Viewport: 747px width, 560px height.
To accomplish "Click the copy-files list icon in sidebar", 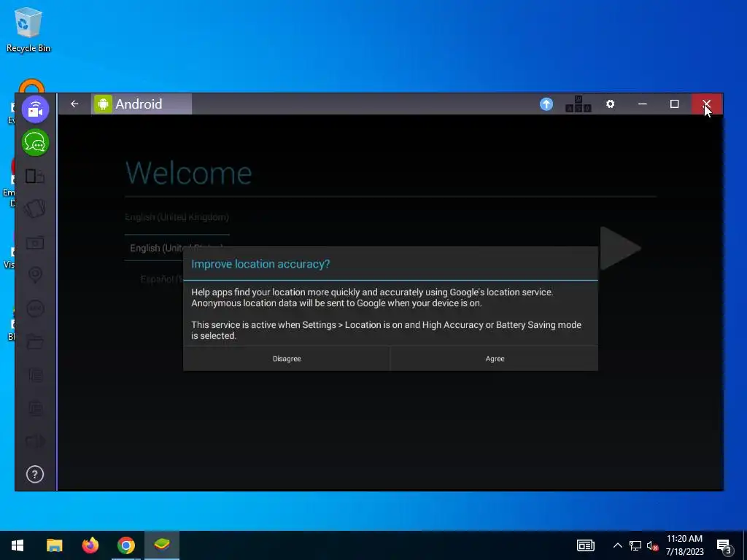I will [x=35, y=375].
